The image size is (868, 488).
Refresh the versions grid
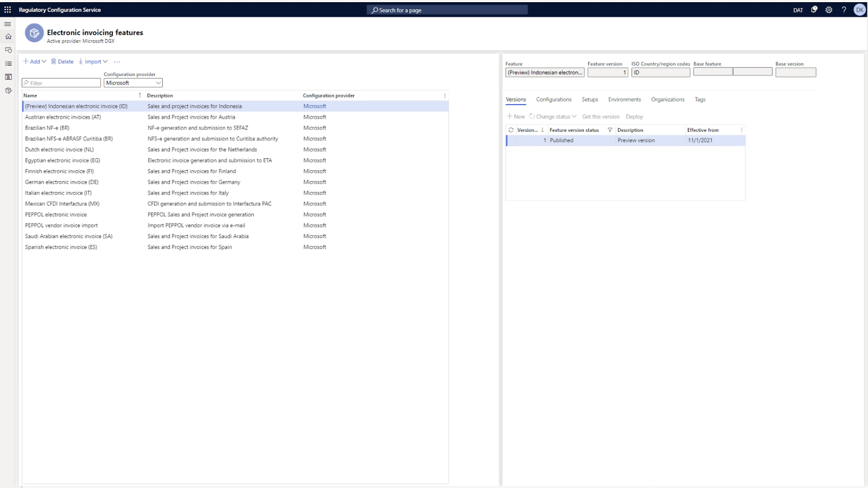511,130
